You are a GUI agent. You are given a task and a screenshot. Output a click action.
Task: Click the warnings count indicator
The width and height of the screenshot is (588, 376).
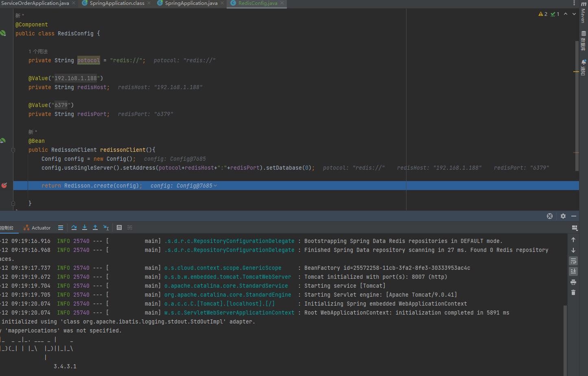tap(543, 14)
